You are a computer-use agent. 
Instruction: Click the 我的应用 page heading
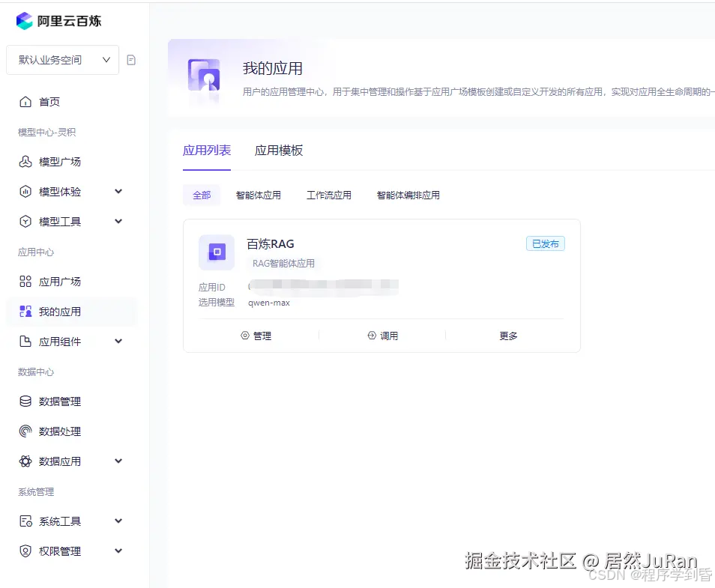pyautogui.click(x=273, y=68)
